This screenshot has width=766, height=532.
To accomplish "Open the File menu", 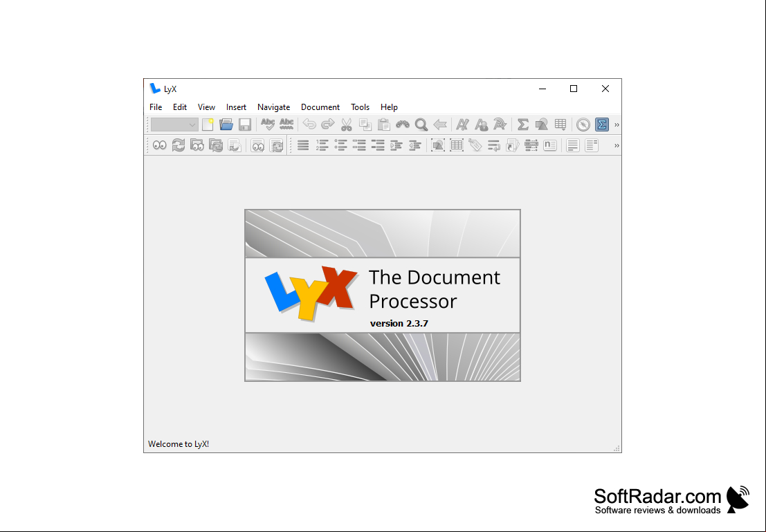I will click(x=156, y=107).
